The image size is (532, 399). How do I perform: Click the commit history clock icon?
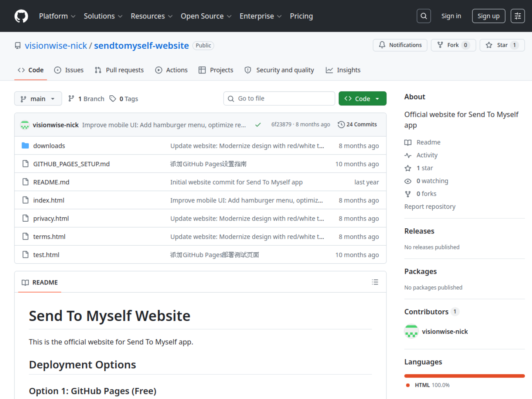point(341,125)
